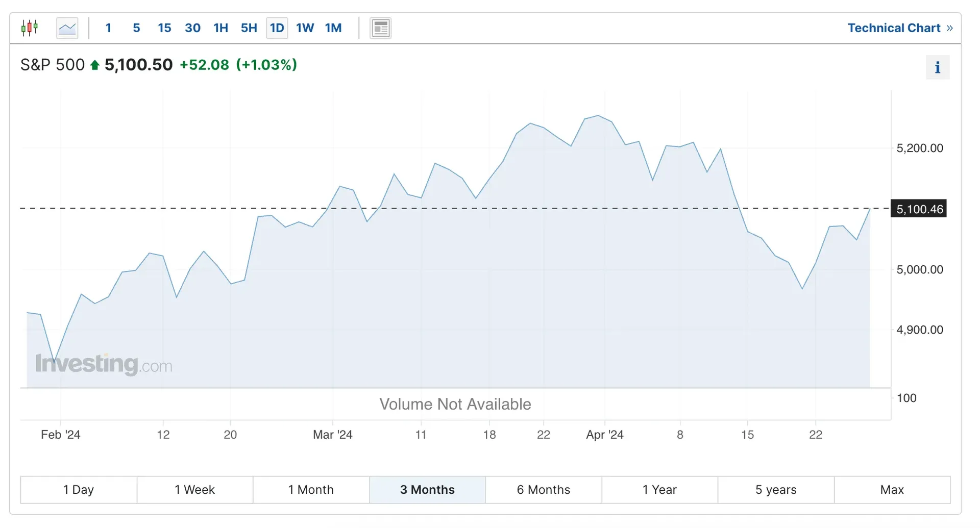The width and height of the screenshot is (980, 528).
Task: Choose the 1H interval
Action: click(x=220, y=28)
